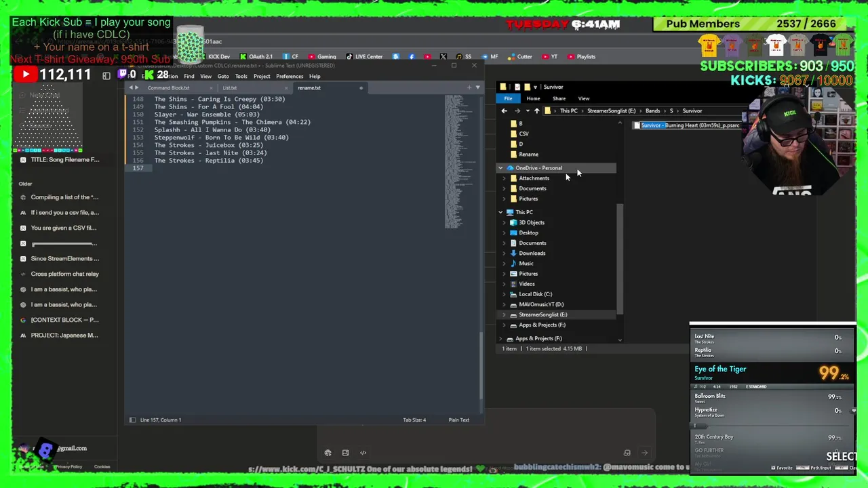Open the Find menu in Sublime Text

(x=189, y=77)
